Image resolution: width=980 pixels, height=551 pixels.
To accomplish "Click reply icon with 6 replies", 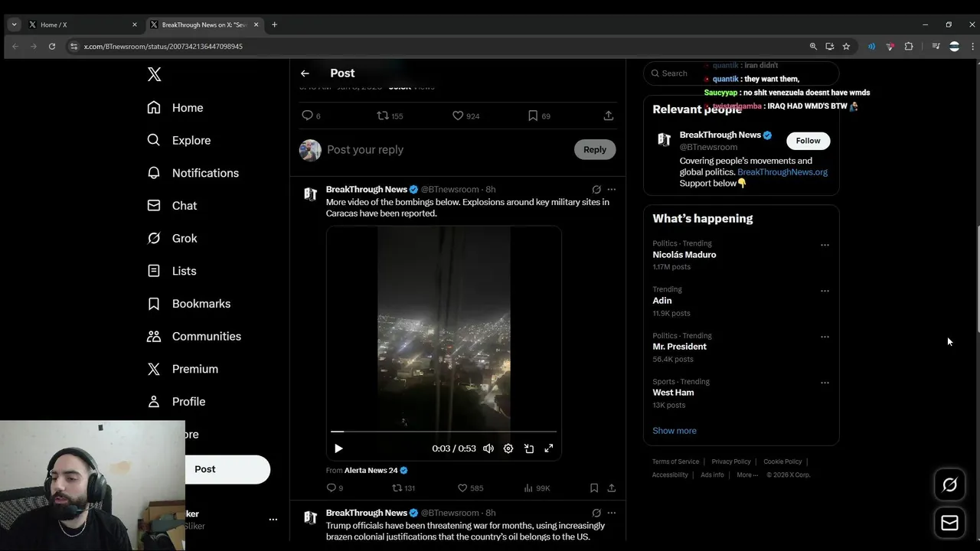I will pyautogui.click(x=311, y=116).
